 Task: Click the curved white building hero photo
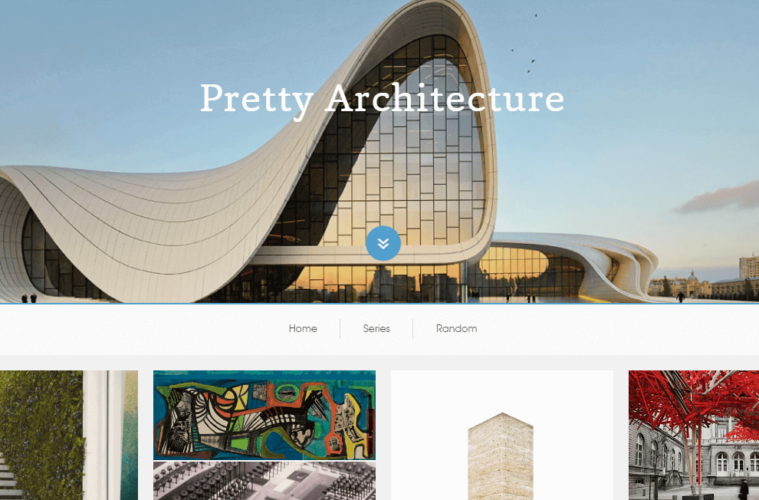380,152
